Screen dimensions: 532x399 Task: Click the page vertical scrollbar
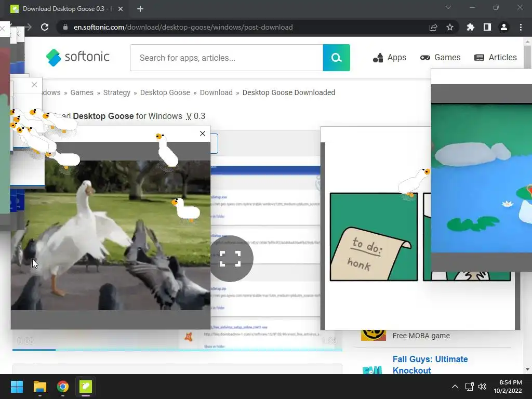(x=527, y=205)
